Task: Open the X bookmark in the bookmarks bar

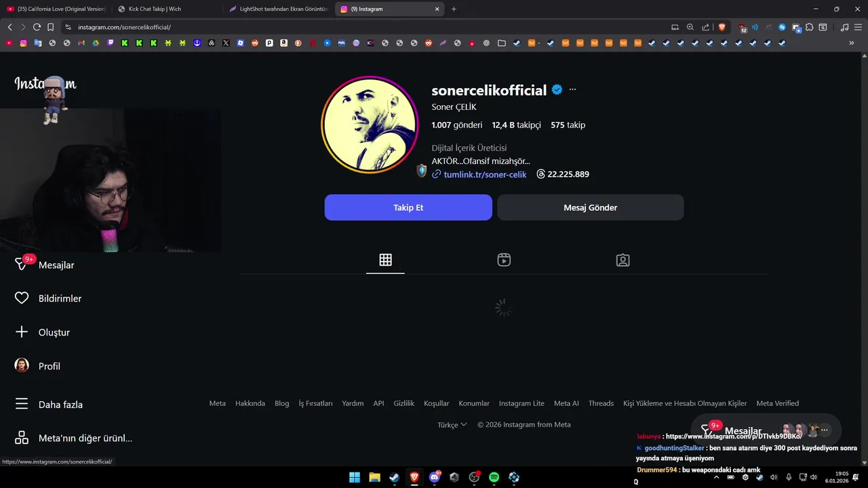Action: coord(226,43)
